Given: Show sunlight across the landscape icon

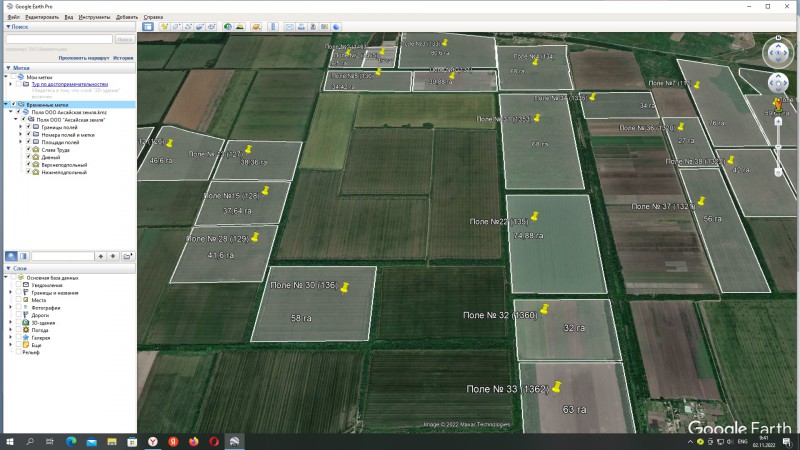Looking at the screenshot, I should click(x=240, y=27).
